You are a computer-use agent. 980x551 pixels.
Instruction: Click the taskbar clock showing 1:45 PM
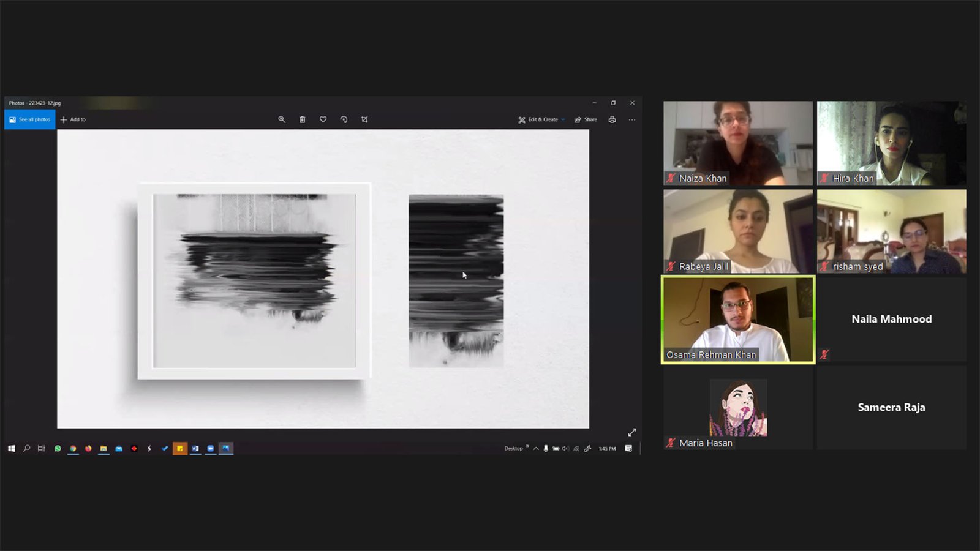(x=607, y=449)
